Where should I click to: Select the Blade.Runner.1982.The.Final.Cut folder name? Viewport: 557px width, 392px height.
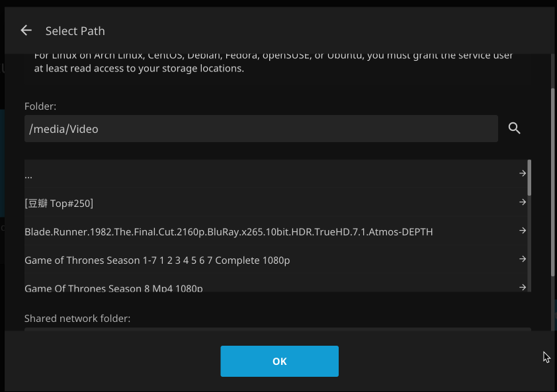tap(228, 232)
